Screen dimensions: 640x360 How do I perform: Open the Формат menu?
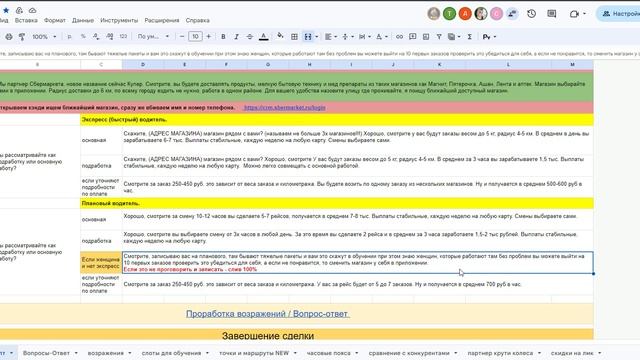click(x=55, y=20)
